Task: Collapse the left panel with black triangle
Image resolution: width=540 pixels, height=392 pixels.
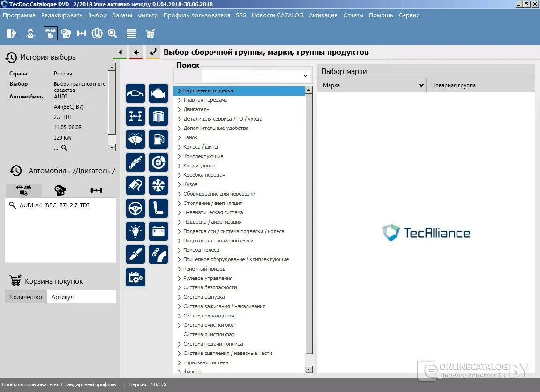Action: 120,53
